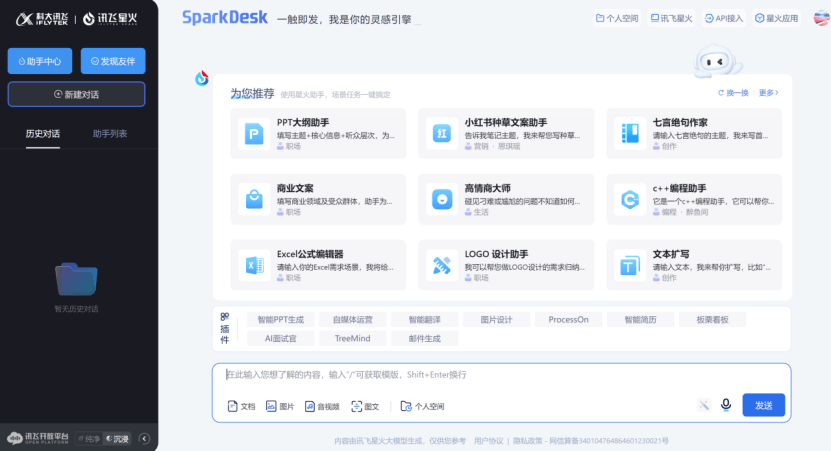
Task: Open the 隐私政策 link
Action: [528, 441]
